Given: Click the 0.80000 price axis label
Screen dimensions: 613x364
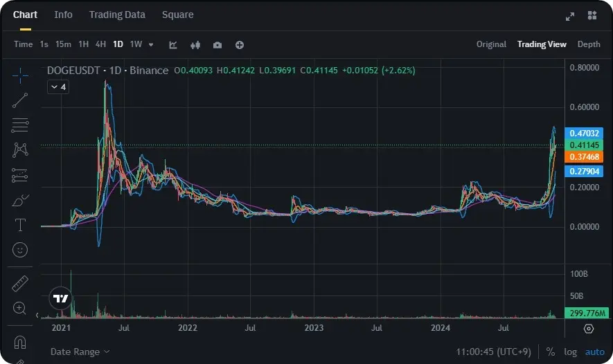Looking at the screenshot, I should coord(584,68).
